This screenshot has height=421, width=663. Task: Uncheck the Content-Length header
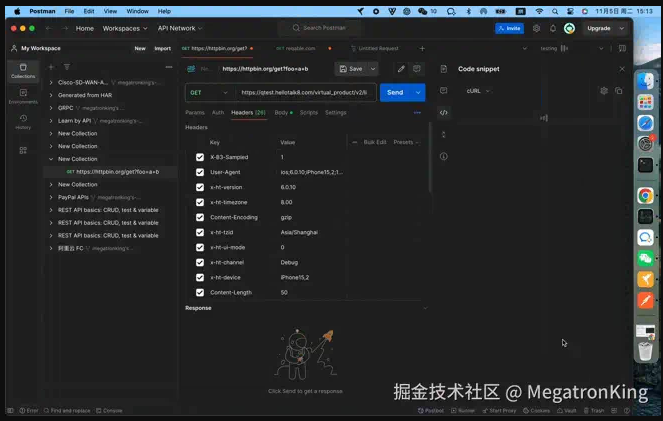[200, 293]
